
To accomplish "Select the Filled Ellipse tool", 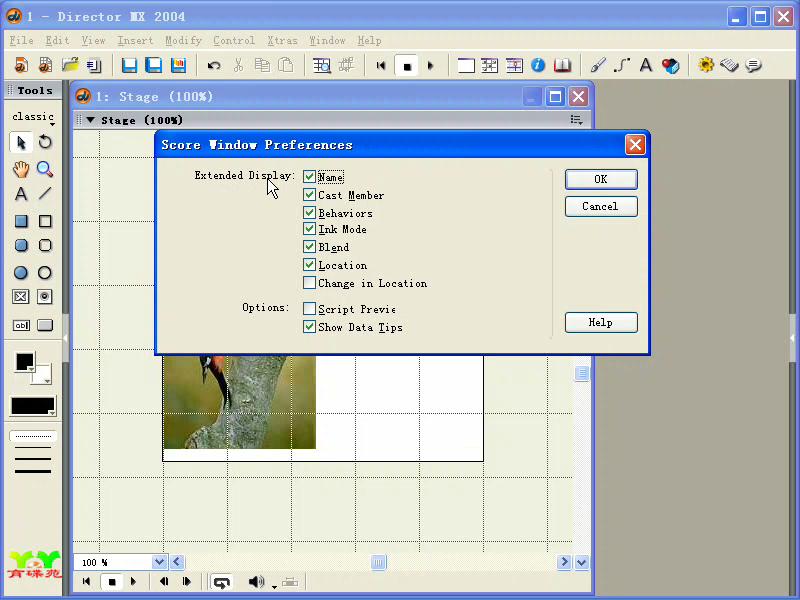I will (x=21, y=272).
